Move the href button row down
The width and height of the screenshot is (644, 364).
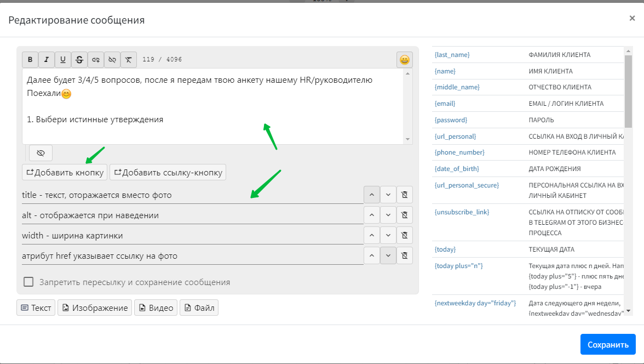388,255
